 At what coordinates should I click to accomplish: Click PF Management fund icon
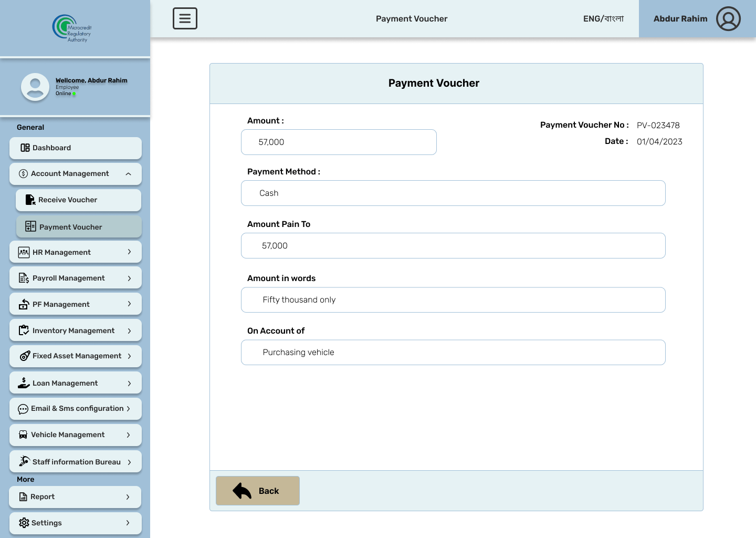(x=24, y=304)
